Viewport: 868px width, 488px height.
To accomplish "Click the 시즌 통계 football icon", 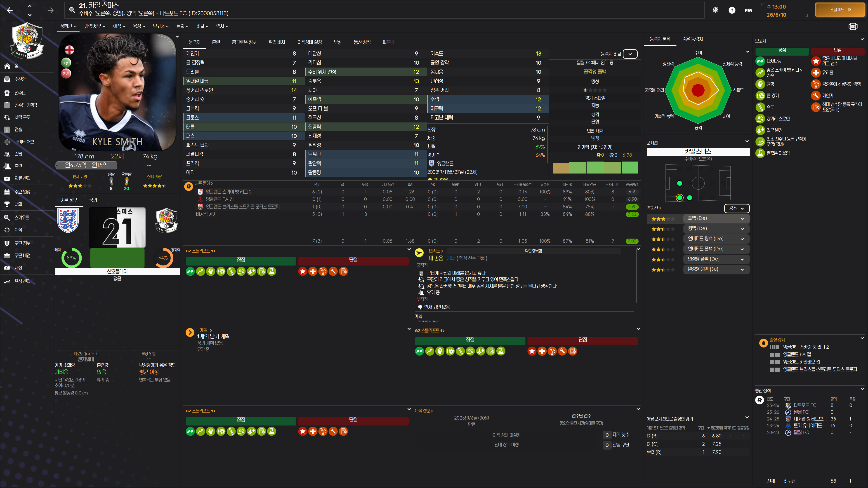I will coord(188,186).
